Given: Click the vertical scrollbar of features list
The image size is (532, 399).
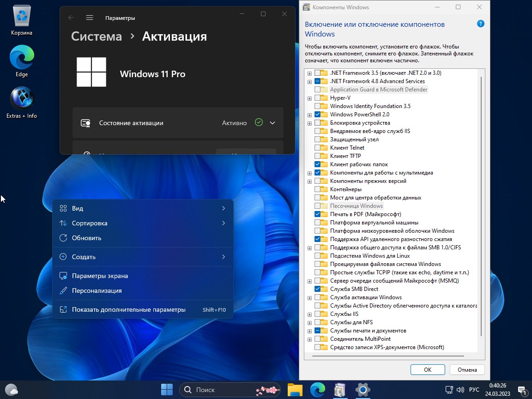Looking at the screenshot, I should tap(481, 206).
